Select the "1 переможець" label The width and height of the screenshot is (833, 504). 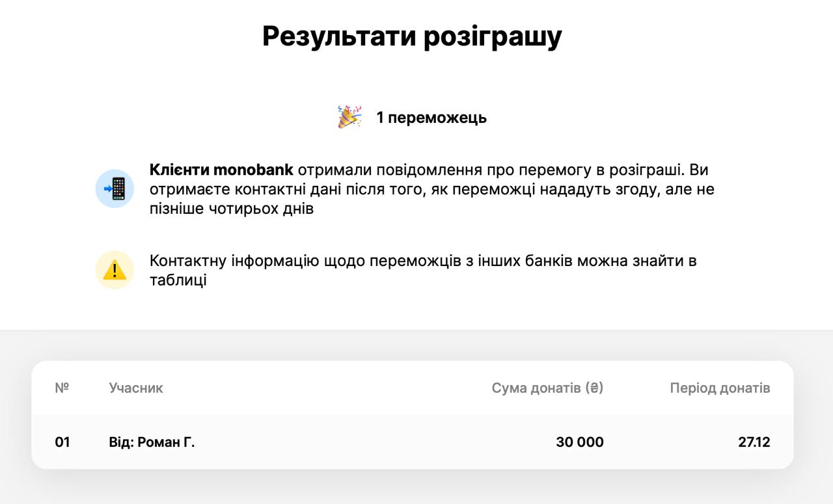click(x=431, y=118)
